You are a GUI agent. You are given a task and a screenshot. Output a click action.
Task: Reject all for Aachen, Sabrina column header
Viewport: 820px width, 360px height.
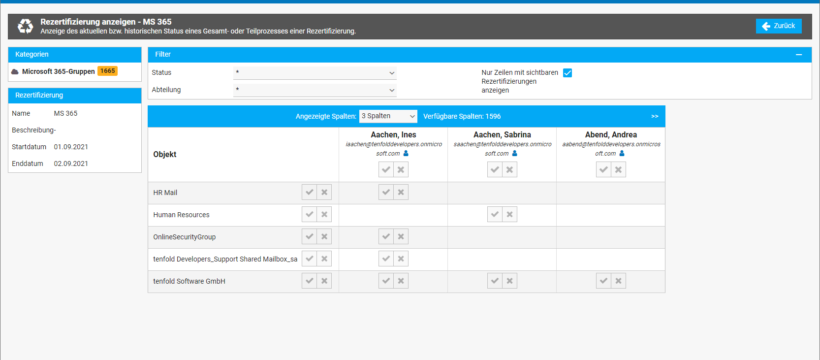(x=510, y=170)
